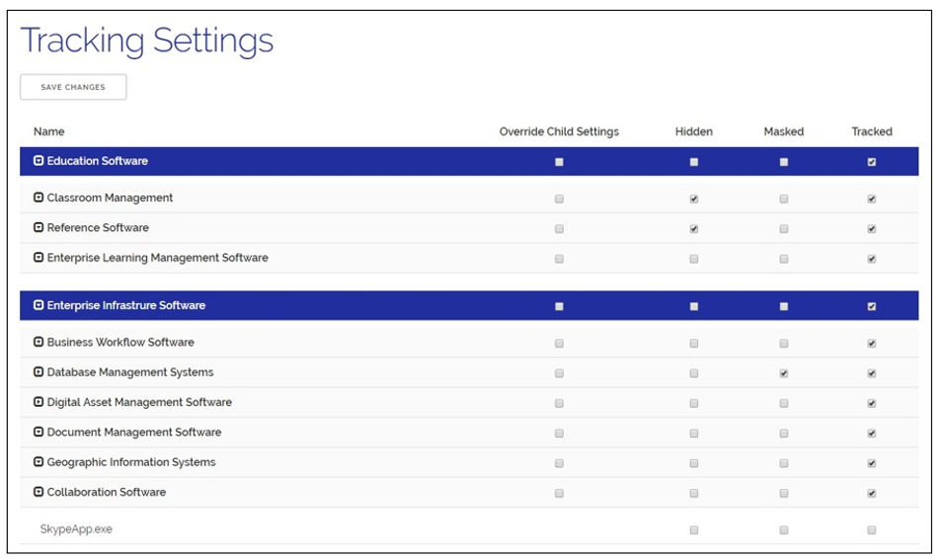Screen dimensions: 948x560
Task: Expand Enterprise Learning Management Software row
Action: (39, 258)
